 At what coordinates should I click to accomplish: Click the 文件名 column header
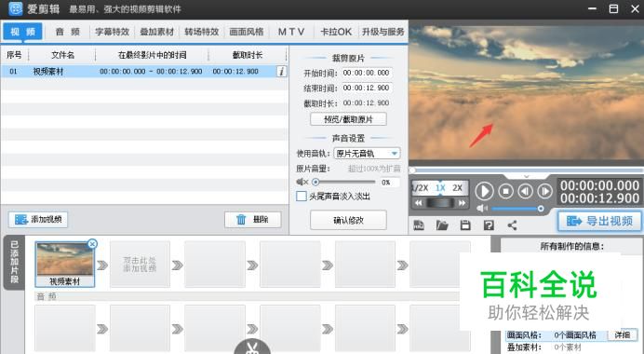(62, 55)
